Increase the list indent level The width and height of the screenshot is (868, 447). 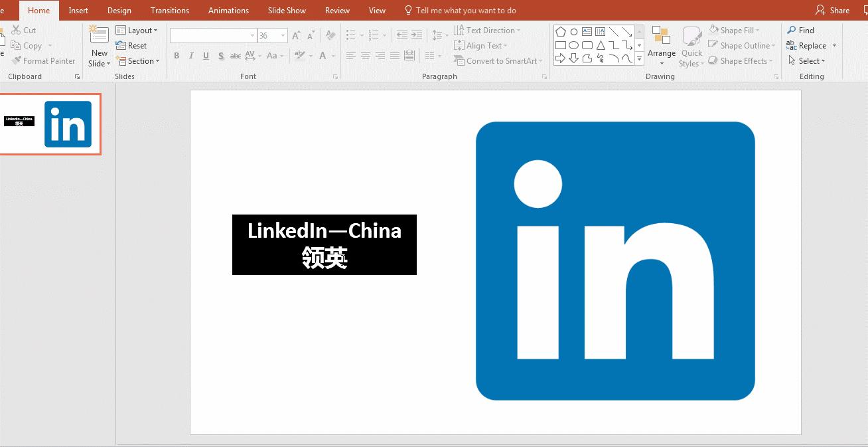pos(417,35)
